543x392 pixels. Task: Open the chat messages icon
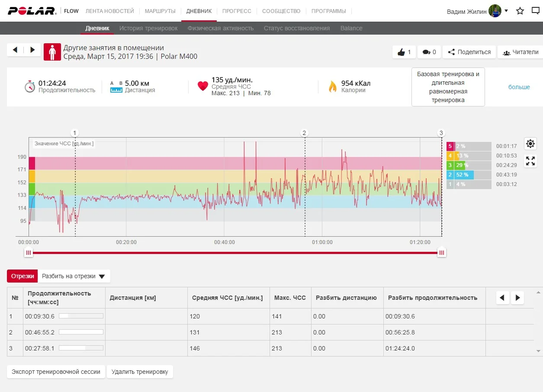click(x=535, y=11)
